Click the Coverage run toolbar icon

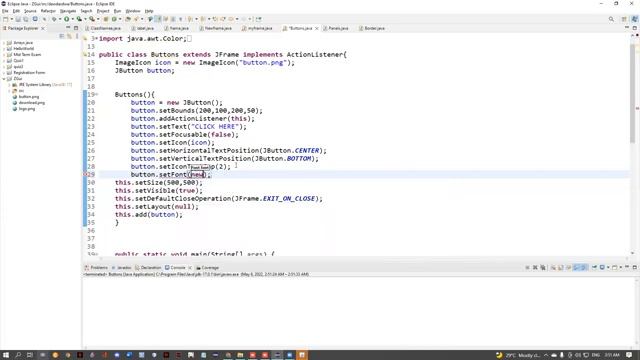coord(79,19)
